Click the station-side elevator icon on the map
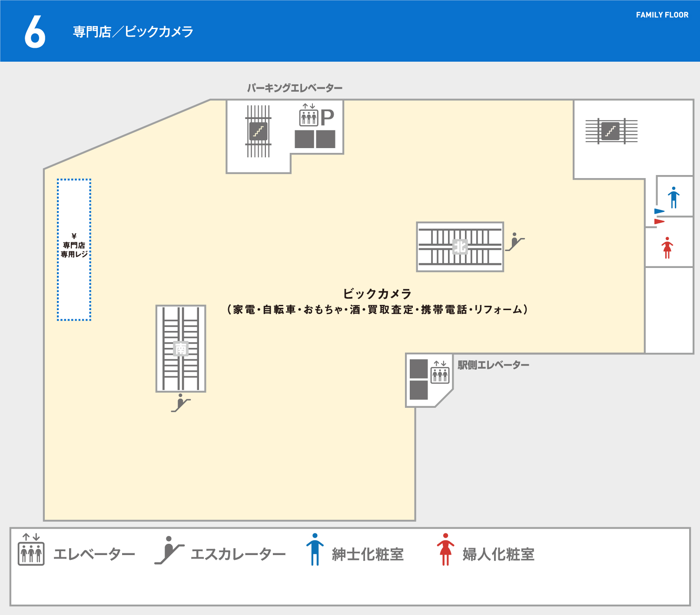This screenshot has height=615, width=700. (440, 372)
